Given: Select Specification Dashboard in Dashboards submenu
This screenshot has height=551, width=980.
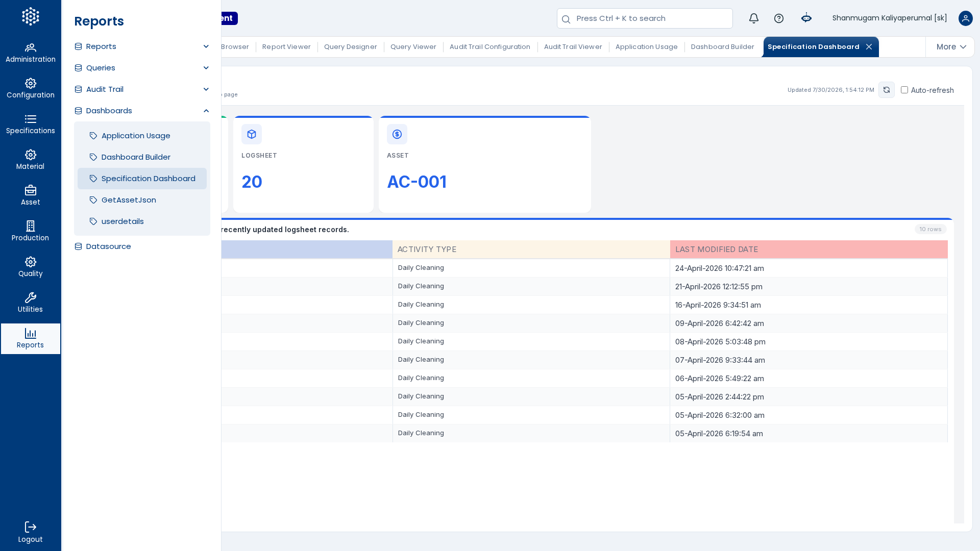Looking at the screenshot, I should [142, 179].
